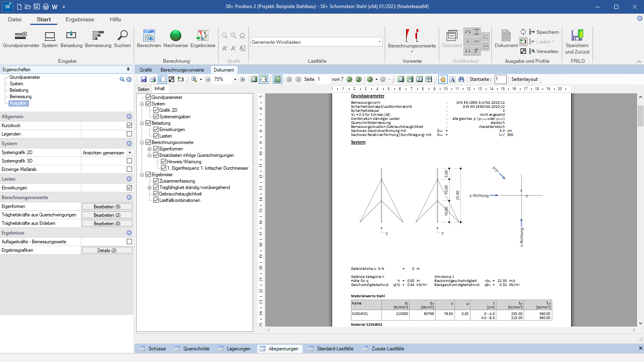Enable Auflagerkräfte - Bemessungswerte checkbox
This screenshot has width=644, height=362.
(x=129, y=242)
